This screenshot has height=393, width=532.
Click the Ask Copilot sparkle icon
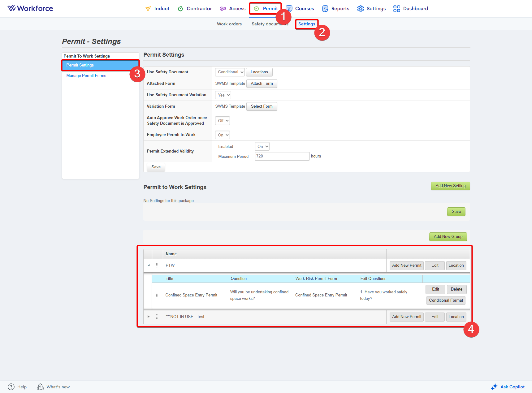pyautogui.click(x=494, y=387)
